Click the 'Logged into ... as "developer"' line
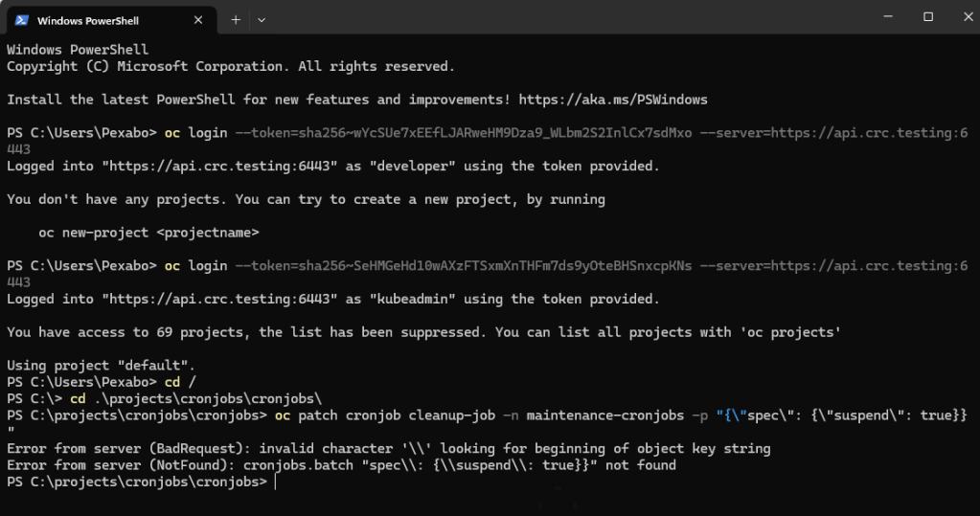 click(333, 167)
